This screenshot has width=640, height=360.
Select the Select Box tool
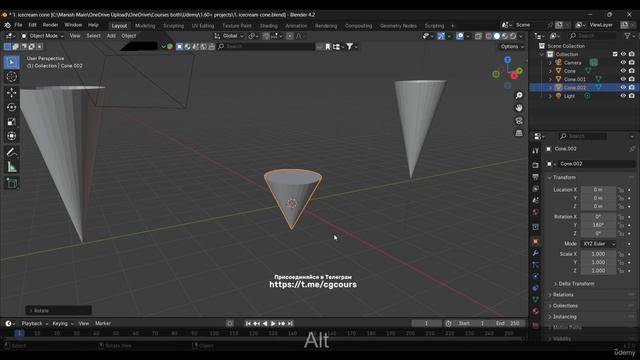[x=11, y=62]
